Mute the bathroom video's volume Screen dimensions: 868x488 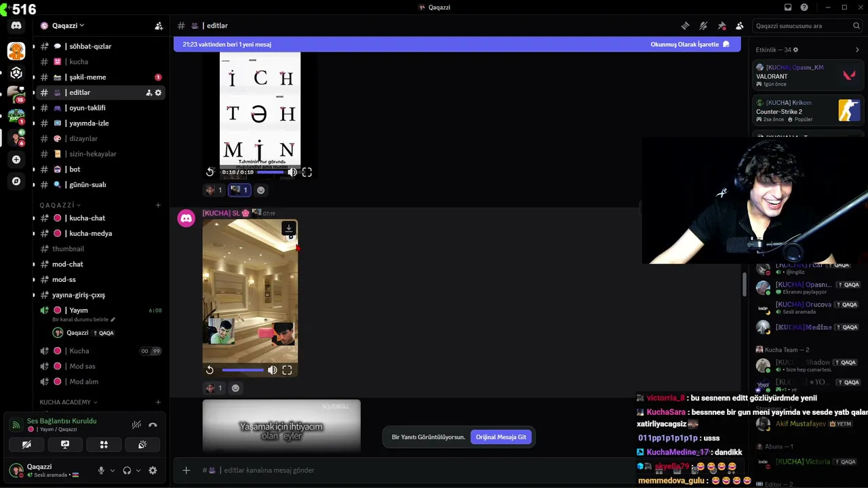[272, 370]
